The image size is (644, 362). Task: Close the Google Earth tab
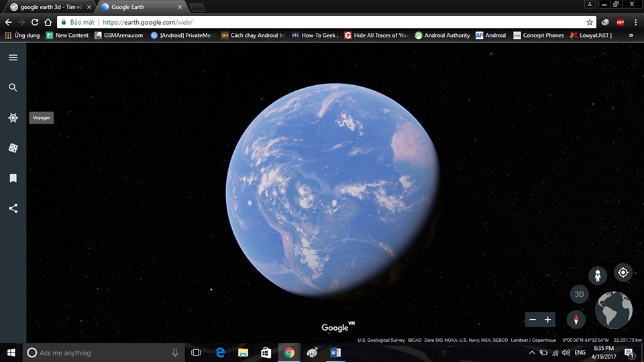click(180, 7)
